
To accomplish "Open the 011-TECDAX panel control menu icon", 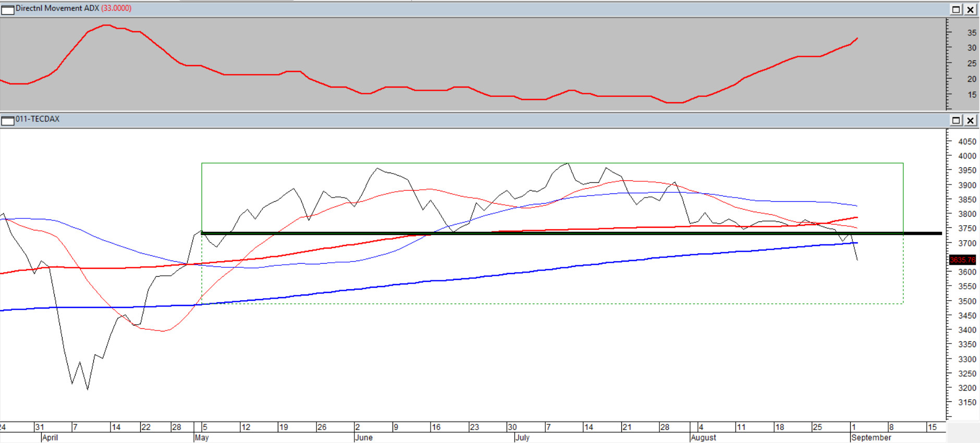I will click(x=7, y=120).
